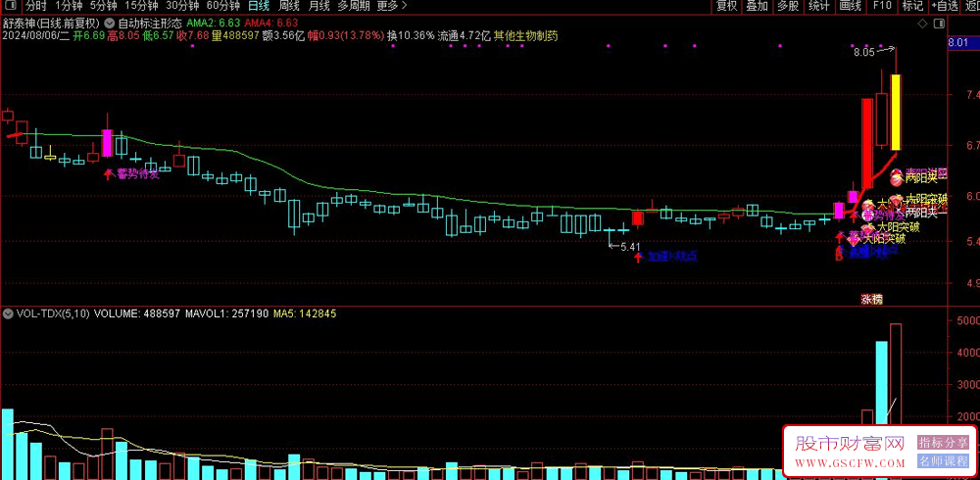Open the 统计 statistics tool
Viewport: 980px width, 480px height.
tap(818, 6)
